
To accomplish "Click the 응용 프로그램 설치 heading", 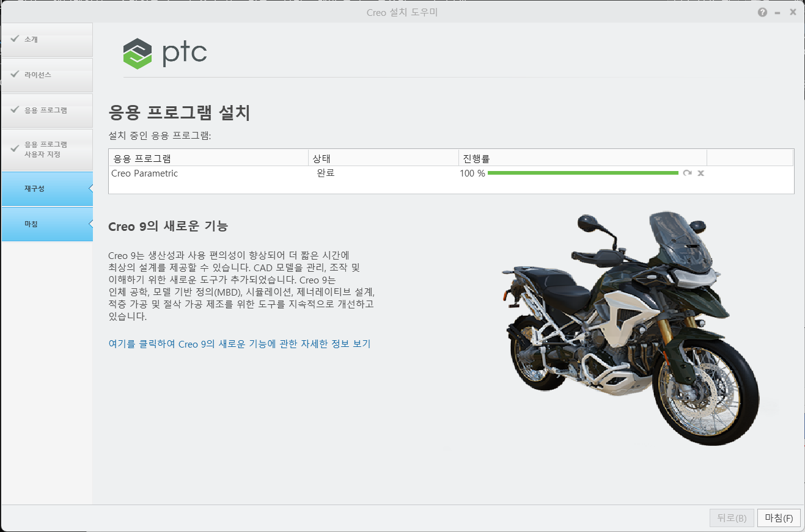I will 179,113.
